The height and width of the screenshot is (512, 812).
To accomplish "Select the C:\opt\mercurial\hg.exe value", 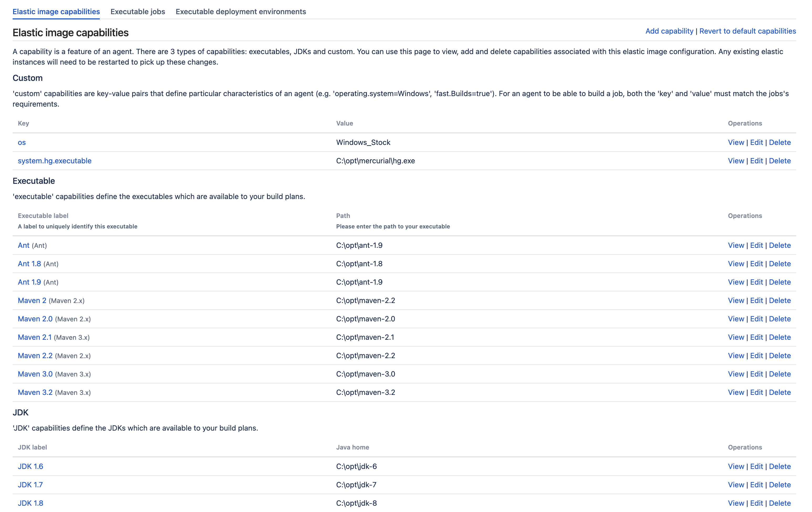I will pos(375,161).
